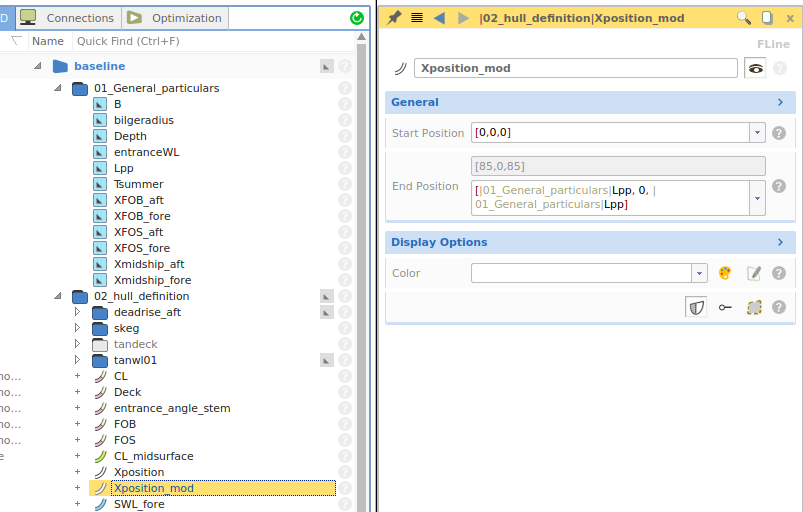
Task: Click the shield display option icon
Action: (696, 307)
